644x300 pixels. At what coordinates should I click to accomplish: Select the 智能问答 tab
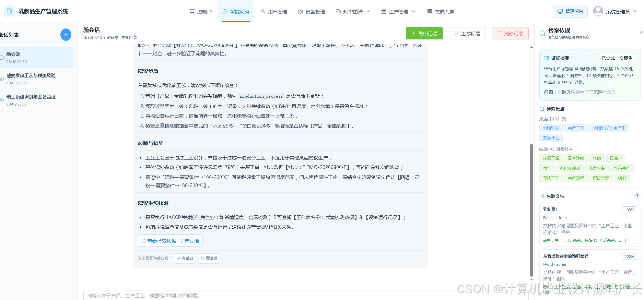(x=236, y=12)
